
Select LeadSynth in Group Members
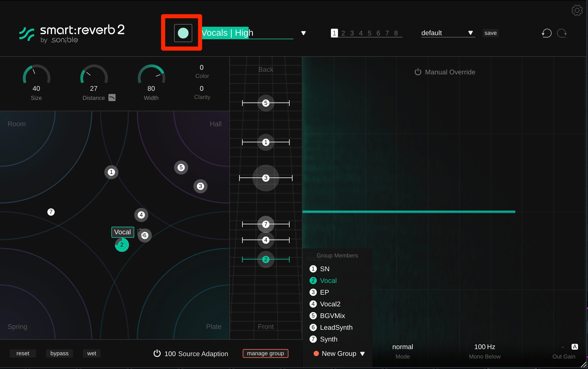click(331, 327)
